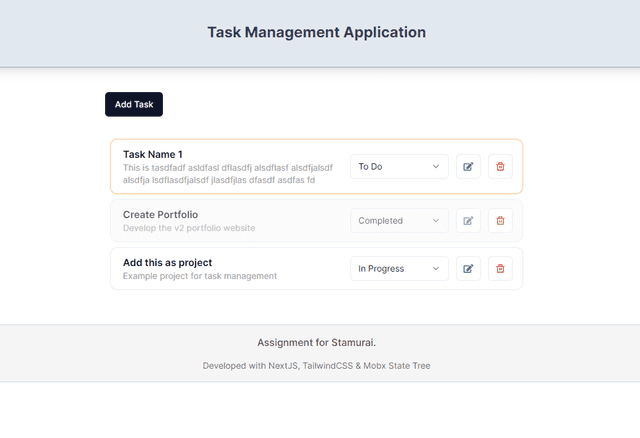The image size is (640, 438).
Task: Delete the Create Portfolio task
Action: pyautogui.click(x=501, y=220)
